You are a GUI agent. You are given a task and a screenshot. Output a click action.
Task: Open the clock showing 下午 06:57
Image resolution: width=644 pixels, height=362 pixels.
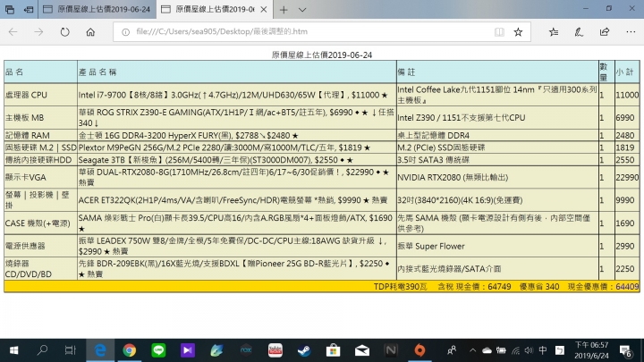tap(591, 350)
